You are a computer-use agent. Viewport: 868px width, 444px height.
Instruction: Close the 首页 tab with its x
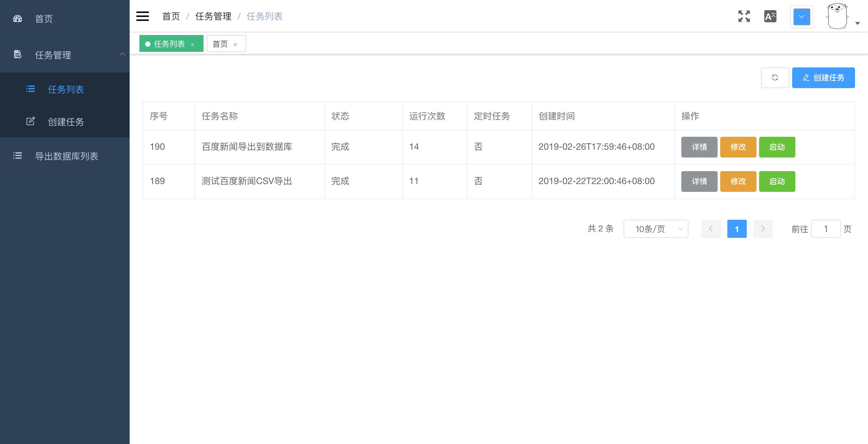[x=235, y=44]
